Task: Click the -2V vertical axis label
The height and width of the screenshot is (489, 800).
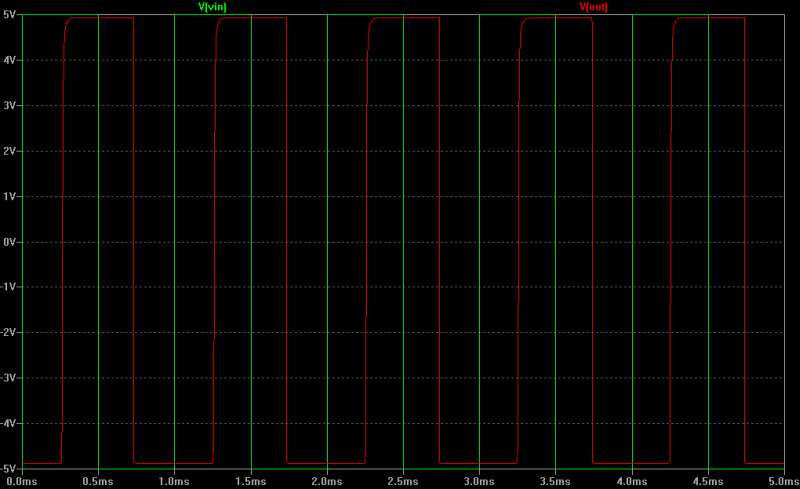Action: click(x=8, y=332)
